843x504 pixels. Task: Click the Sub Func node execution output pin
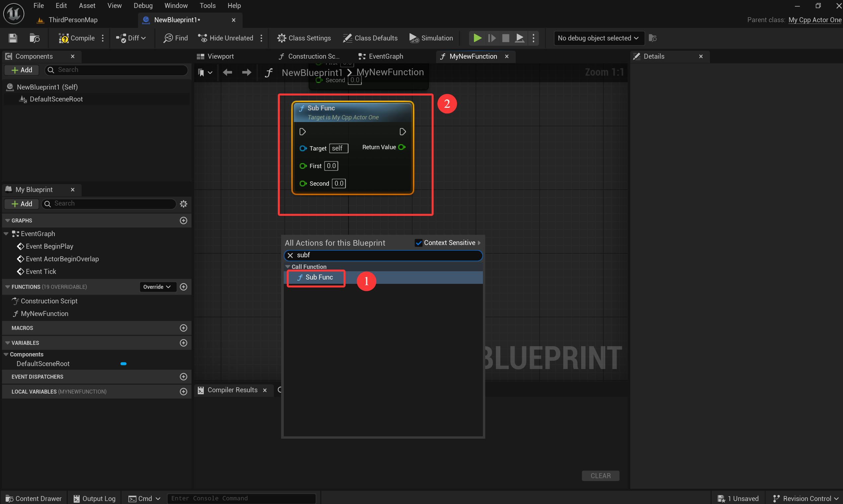(403, 132)
